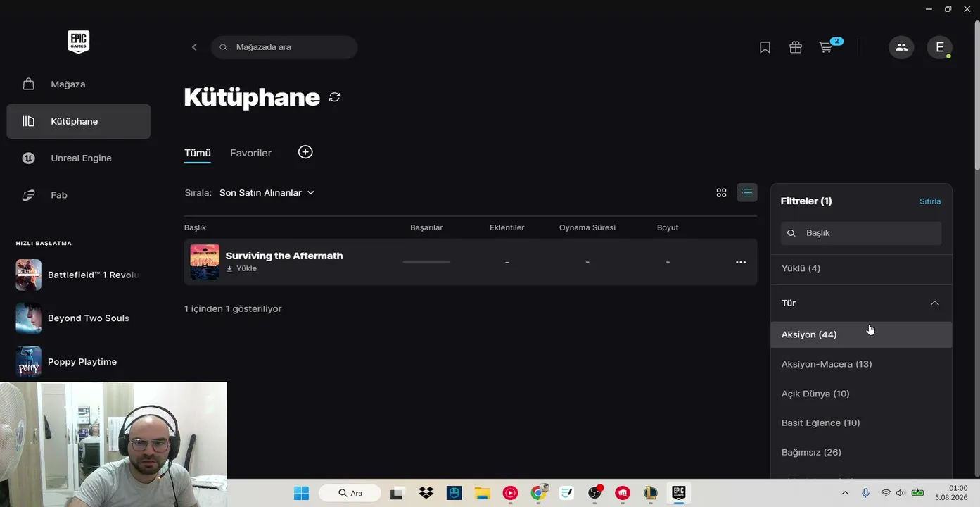Click the Surviving the Aftermath title
The image size is (980, 507).
pos(284,256)
